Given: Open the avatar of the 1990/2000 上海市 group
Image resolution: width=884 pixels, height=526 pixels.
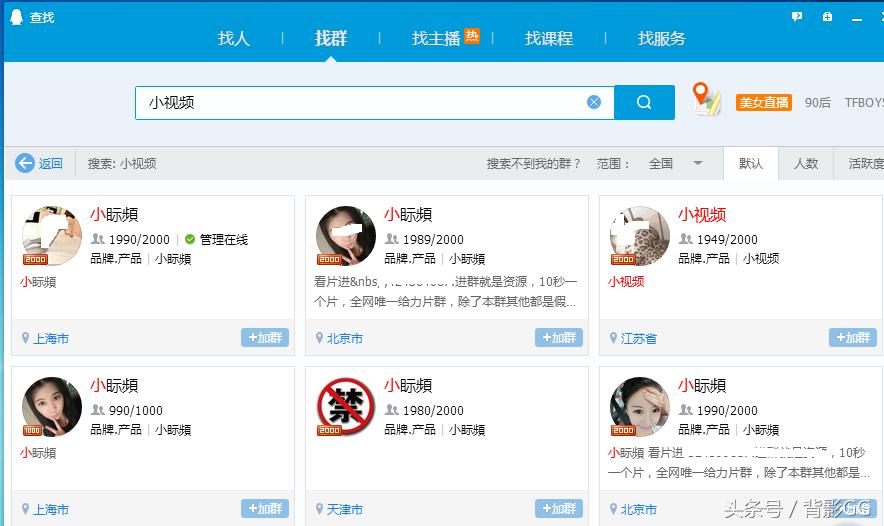Looking at the screenshot, I should click(52, 236).
